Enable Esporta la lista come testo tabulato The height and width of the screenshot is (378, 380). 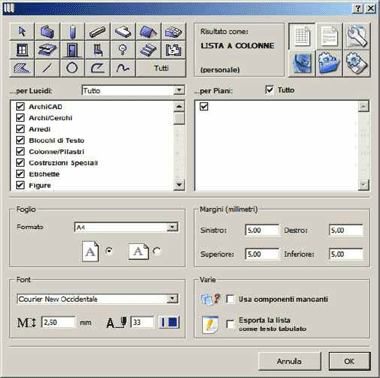[x=230, y=324]
